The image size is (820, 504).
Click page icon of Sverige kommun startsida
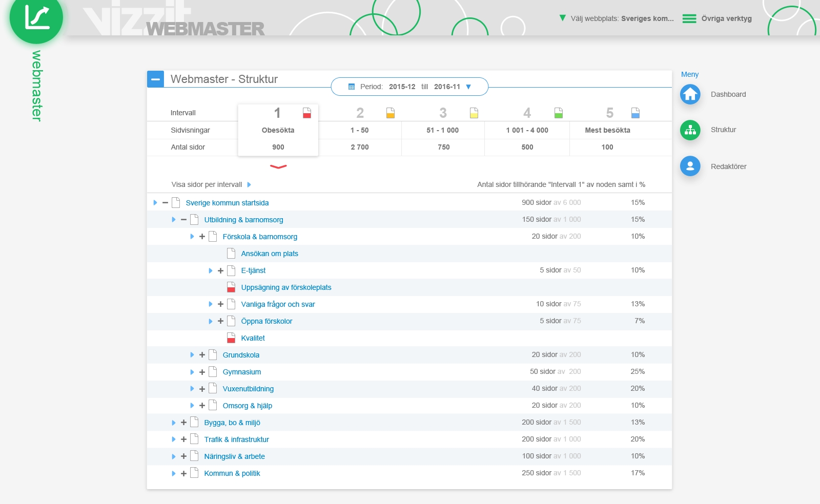point(176,202)
